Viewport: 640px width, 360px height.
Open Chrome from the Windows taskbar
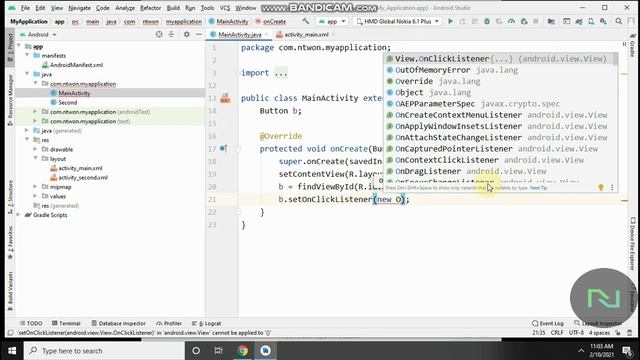(242, 351)
